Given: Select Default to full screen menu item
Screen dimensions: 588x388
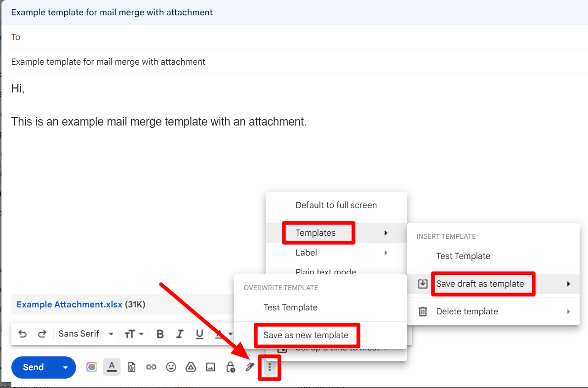Looking at the screenshot, I should click(336, 205).
